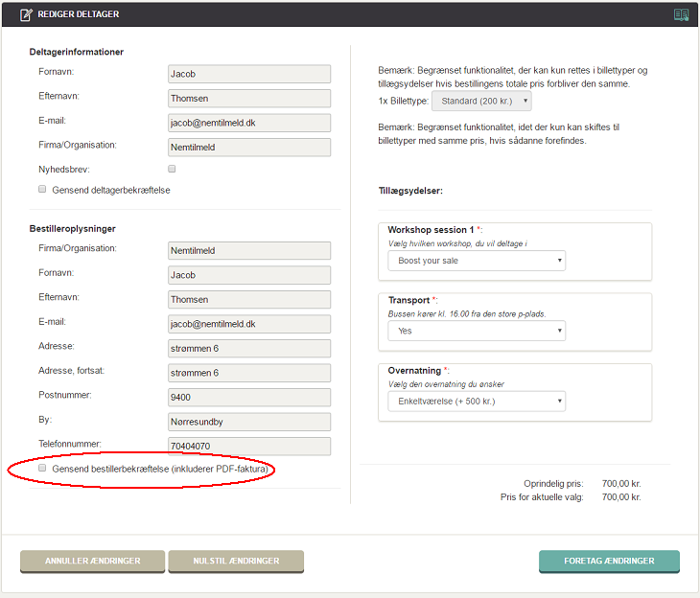The width and height of the screenshot is (700, 598).
Task: Select the participant Efternavn field
Action: point(248,98)
